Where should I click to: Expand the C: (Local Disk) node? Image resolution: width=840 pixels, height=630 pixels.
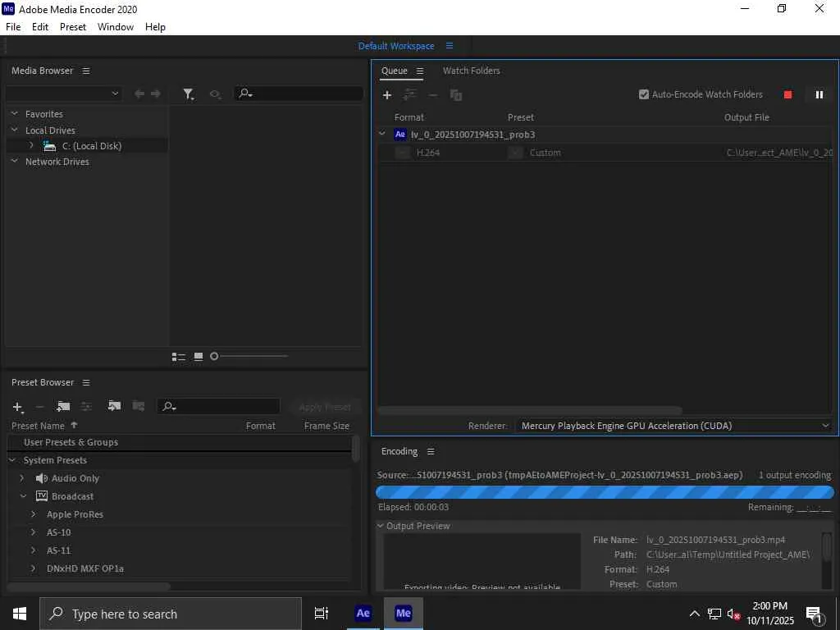[x=31, y=145]
